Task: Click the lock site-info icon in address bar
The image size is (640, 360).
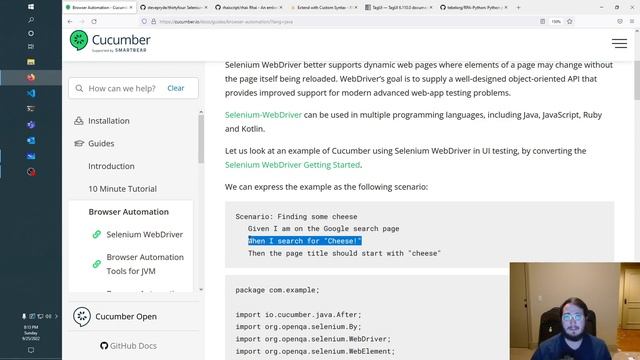Action: coord(153,21)
